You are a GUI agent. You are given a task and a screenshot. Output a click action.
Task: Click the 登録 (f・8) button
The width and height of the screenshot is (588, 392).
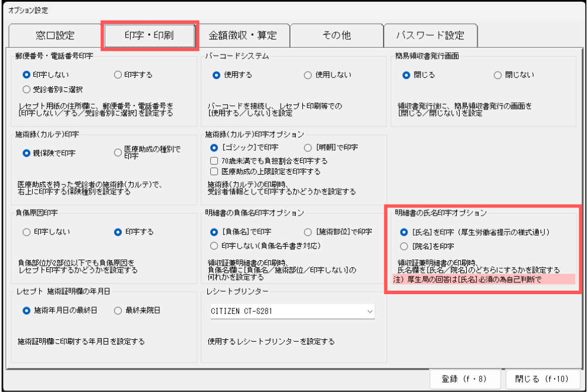pyautogui.click(x=464, y=379)
